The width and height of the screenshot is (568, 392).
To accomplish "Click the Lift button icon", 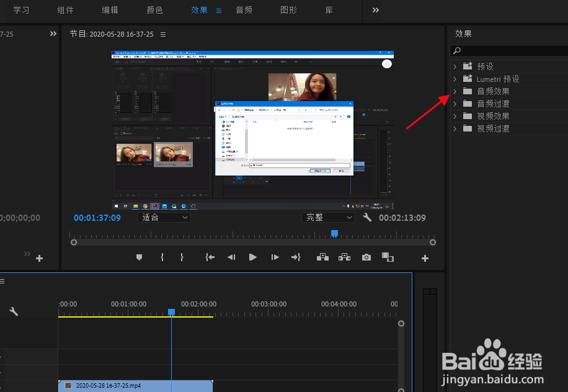I will [322, 257].
